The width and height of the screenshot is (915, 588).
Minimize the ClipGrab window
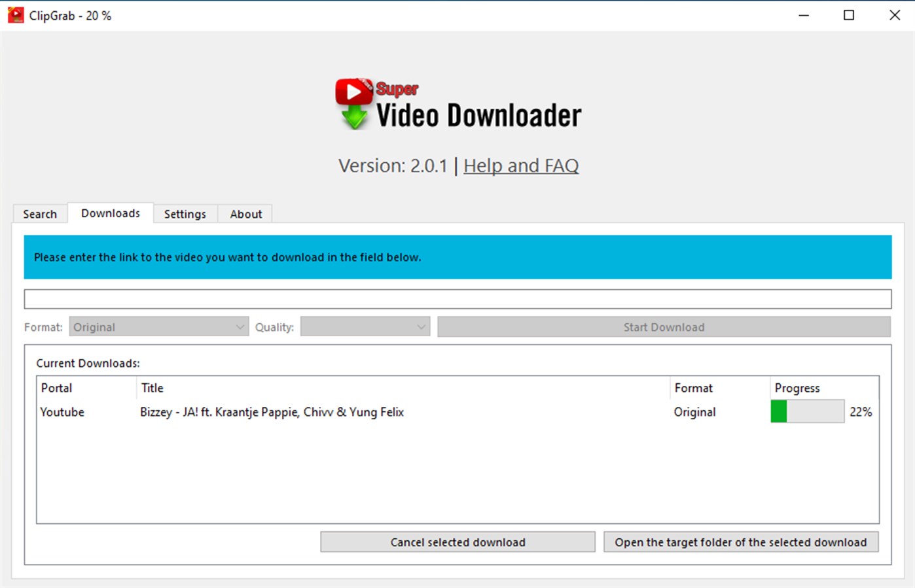[804, 15]
